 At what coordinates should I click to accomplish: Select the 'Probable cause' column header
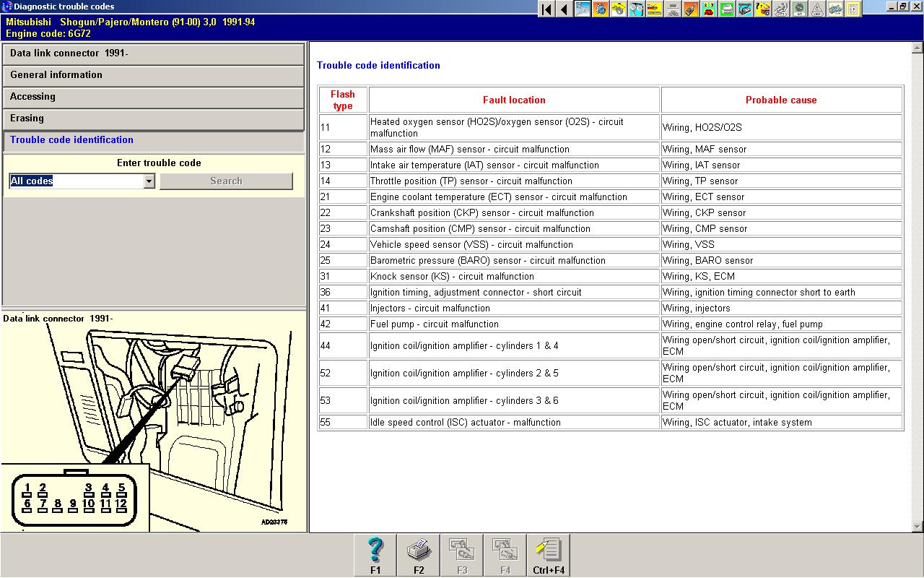(x=781, y=100)
